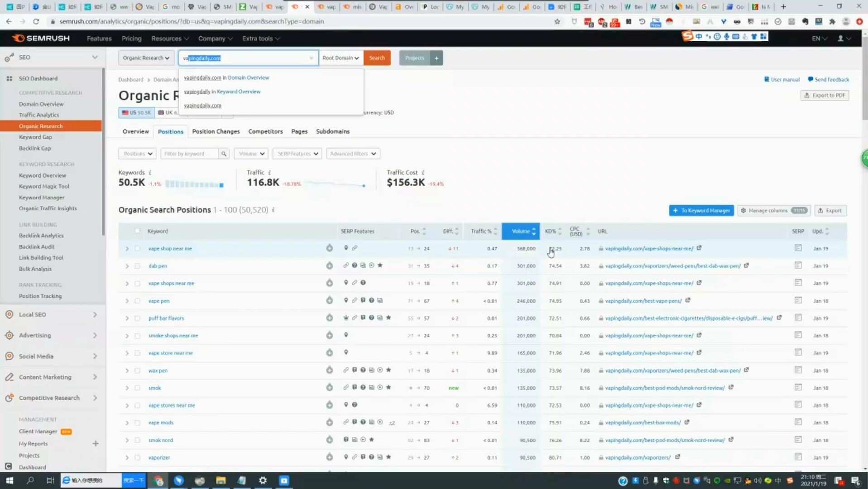The image size is (868, 489).
Task: Open the Root Domain dropdown
Action: pyautogui.click(x=340, y=58)
